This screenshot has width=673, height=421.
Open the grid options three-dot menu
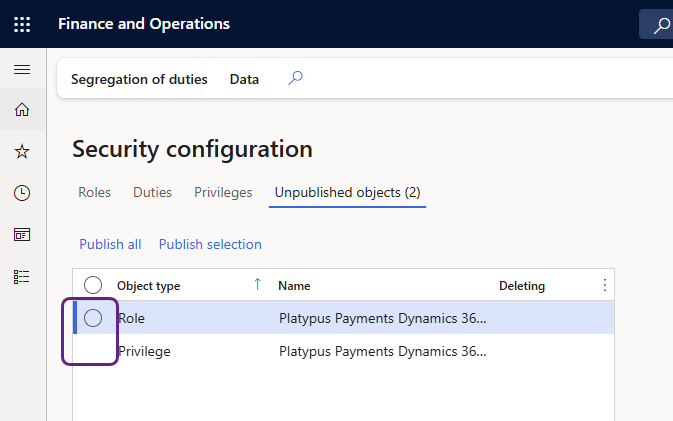[604, 285]
